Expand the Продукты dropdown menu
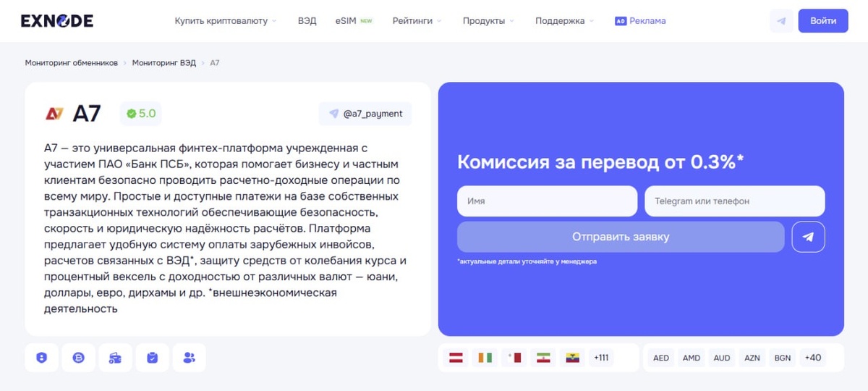The width and height of the screenshot is (868, 391). [x=489, y=21]
